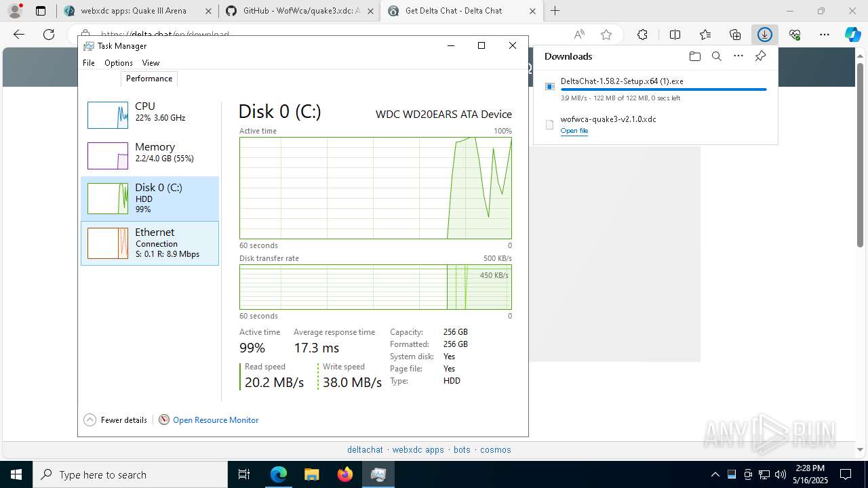Close the Get Delta Chat tab
Image resolution: width=868 pixels, height=488 pixels.
(532, 11)
